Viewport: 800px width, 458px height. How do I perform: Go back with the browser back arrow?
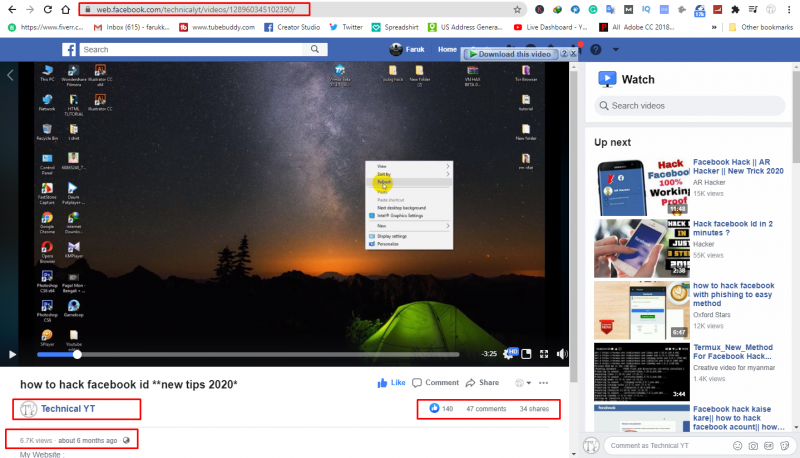coord(12,9)
